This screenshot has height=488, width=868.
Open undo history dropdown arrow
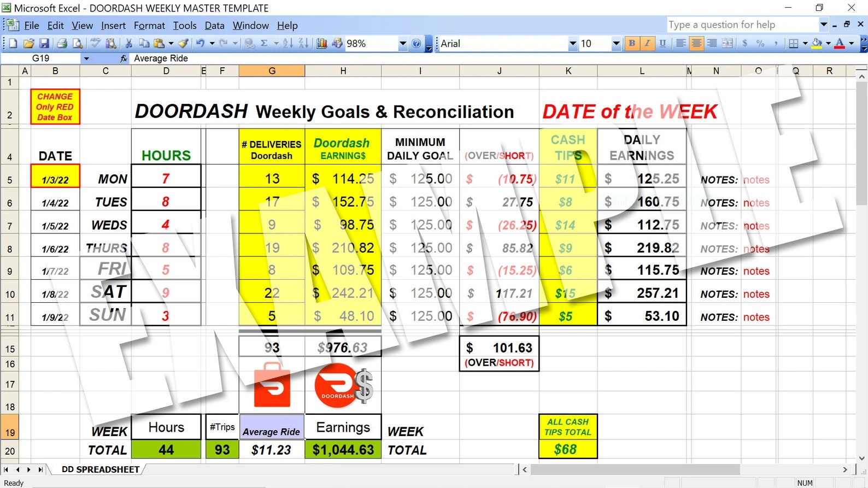pyautogui.click(x=212, y=43)
